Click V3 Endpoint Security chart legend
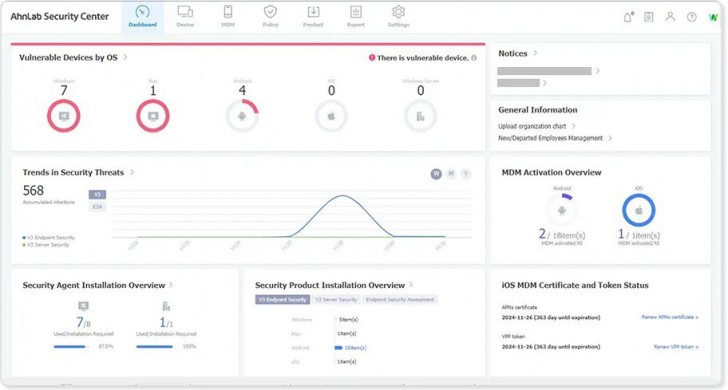Image resolution: width=728 pixels, height=390 pixels. 48,238
